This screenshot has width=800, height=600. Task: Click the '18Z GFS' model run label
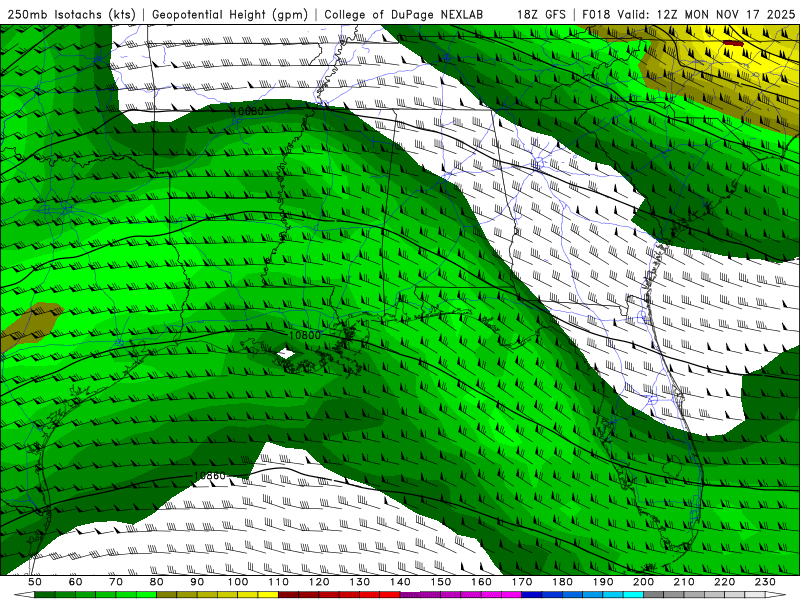[x=541, y=14]
